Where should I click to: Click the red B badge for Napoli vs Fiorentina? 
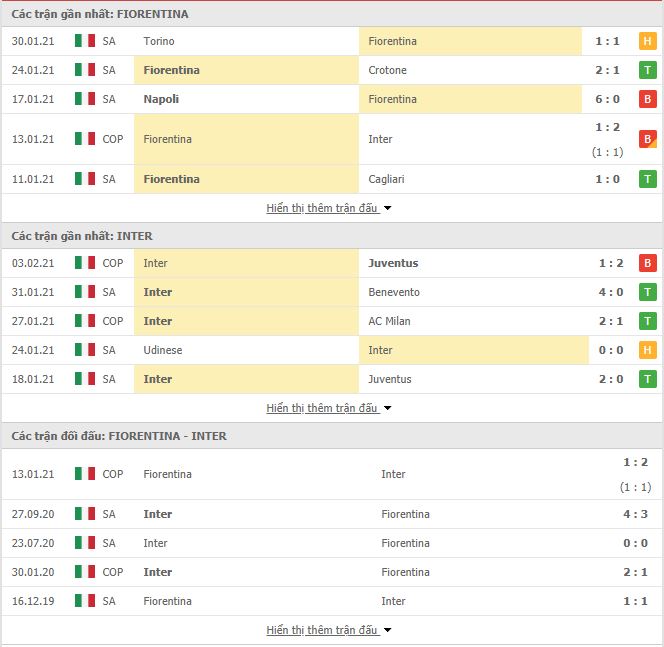(x=647, y=99)
